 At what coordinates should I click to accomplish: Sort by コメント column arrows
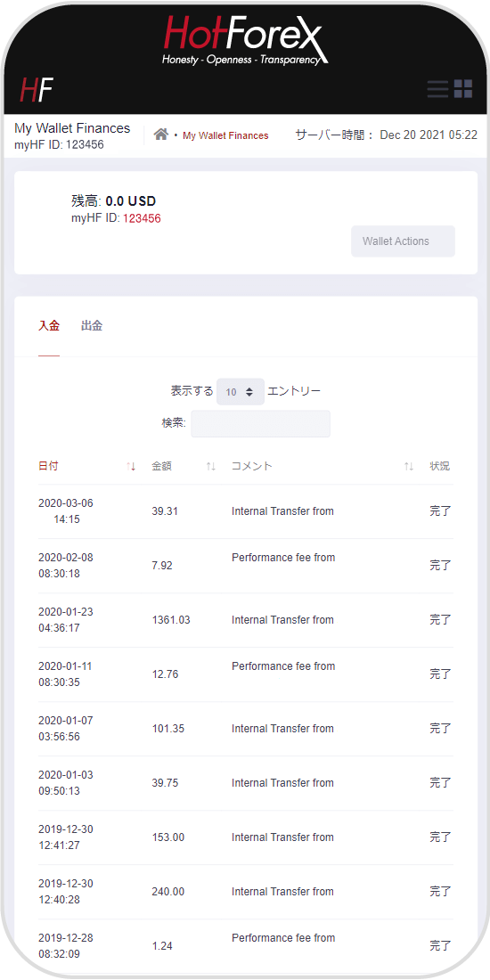click(x=409, y=466)
